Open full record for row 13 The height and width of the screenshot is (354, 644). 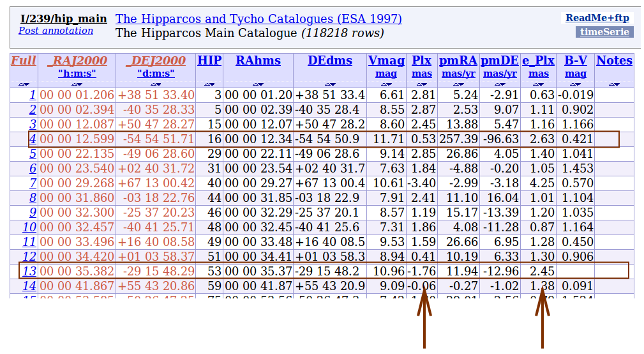pos(29,271)
